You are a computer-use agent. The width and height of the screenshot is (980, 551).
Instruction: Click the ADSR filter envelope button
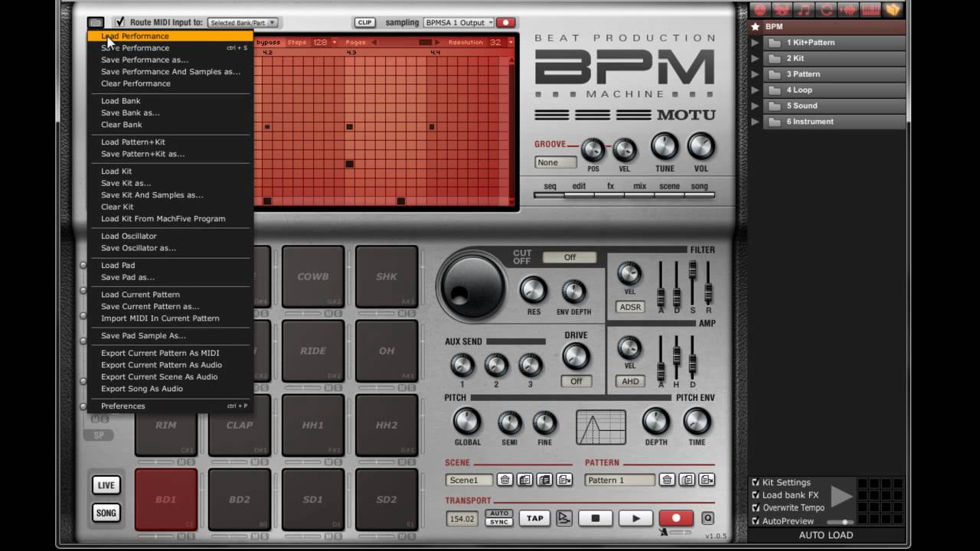point(630,307)
